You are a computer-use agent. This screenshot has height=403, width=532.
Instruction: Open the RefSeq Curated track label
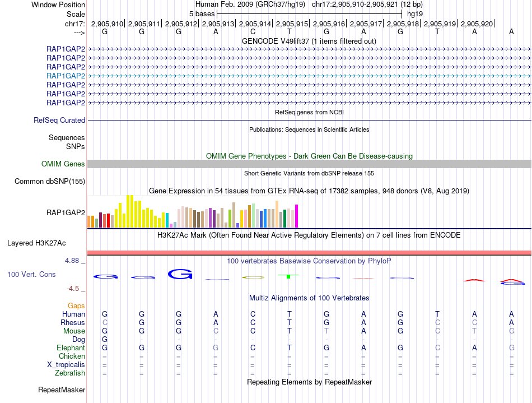[x=59, y=120]
